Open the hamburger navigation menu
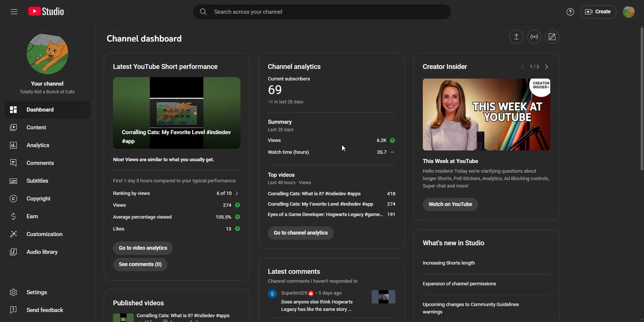Screen dimensions: 644x322 (x=14, y=11)
